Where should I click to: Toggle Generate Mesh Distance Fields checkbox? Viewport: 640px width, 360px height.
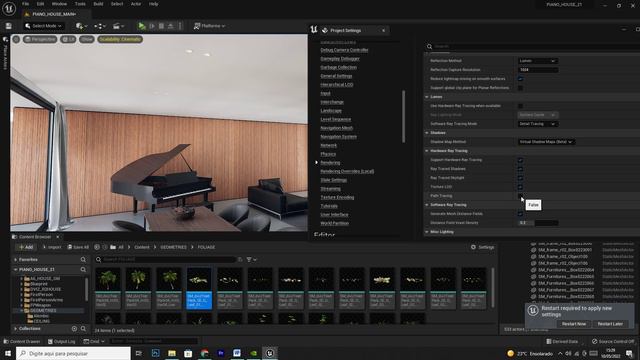tap(520, 214)
